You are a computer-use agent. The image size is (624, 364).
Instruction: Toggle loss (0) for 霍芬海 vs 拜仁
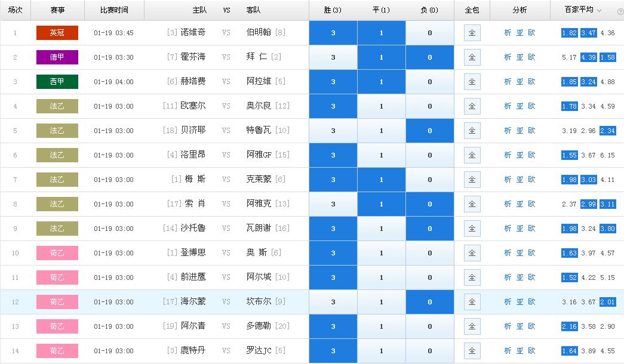point(430,57)
